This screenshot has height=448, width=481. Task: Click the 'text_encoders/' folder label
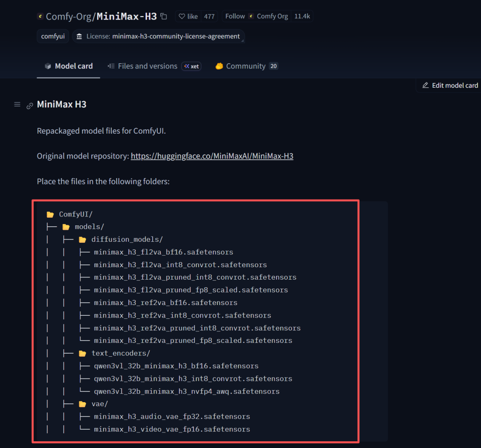point(121,354)
